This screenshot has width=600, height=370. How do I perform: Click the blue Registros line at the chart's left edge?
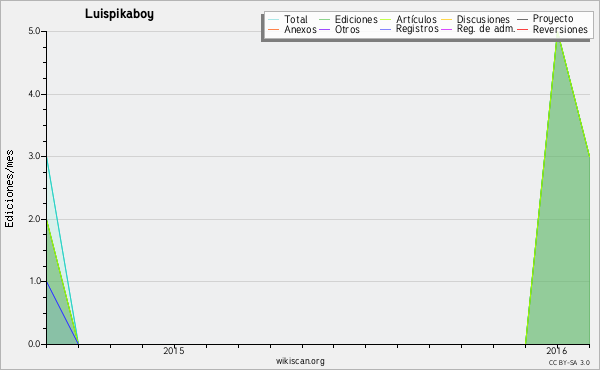pyautogui.click(x=62, y=313)
